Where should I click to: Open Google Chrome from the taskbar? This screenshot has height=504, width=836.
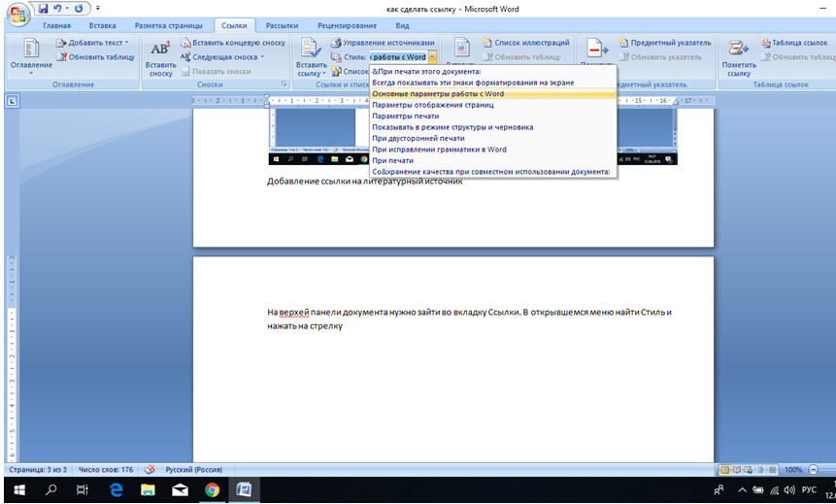[x=212, y=490]
